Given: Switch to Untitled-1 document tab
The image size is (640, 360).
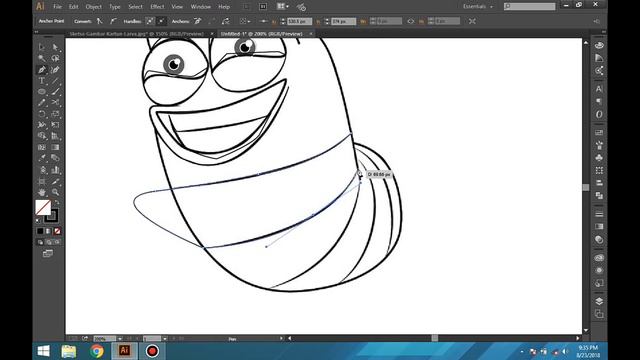Looking at the screenshot, I should tap(261, 34).
